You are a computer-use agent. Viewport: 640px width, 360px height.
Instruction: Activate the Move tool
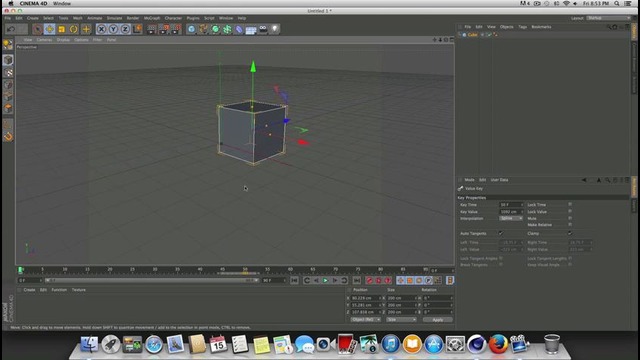coord(49,29)
